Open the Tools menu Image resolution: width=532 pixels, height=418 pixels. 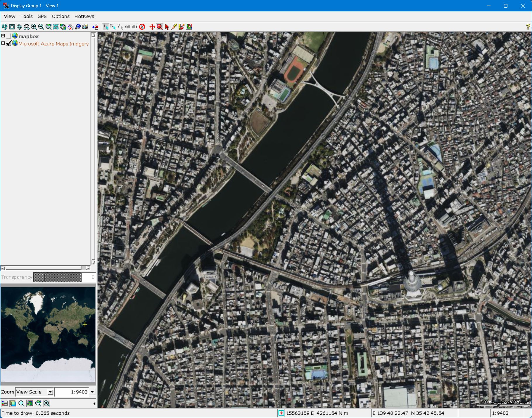click(x=26, y=16)
